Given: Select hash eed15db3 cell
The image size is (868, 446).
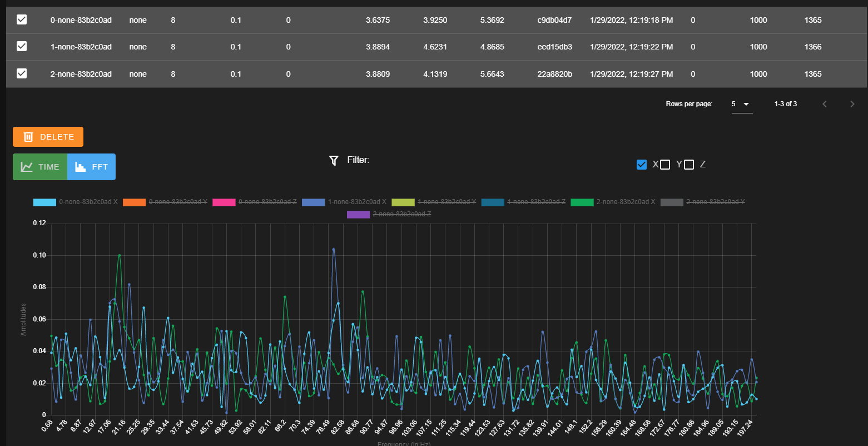Looking at the screenshot, I should pos(554,47).
